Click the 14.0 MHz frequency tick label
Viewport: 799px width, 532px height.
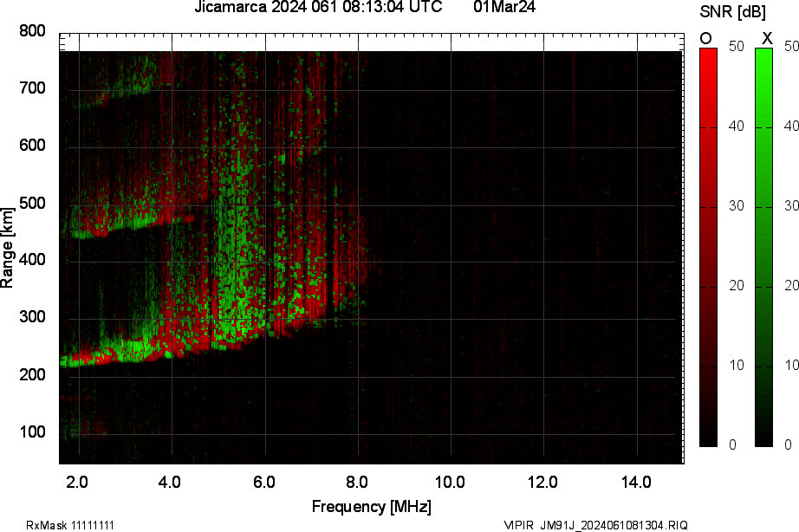[637, 482]
